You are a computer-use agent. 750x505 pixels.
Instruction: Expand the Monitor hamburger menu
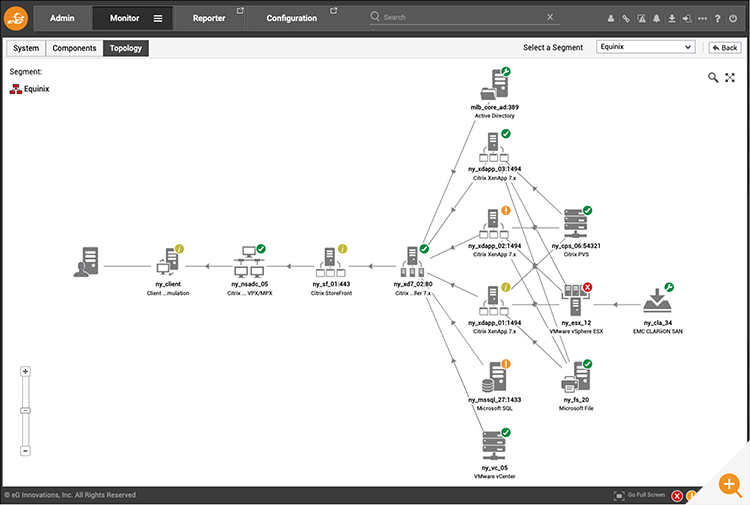158,18
